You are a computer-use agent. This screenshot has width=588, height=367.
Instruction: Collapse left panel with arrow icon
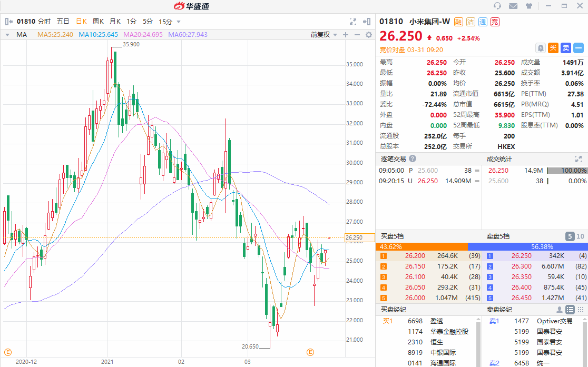(9, 22)
